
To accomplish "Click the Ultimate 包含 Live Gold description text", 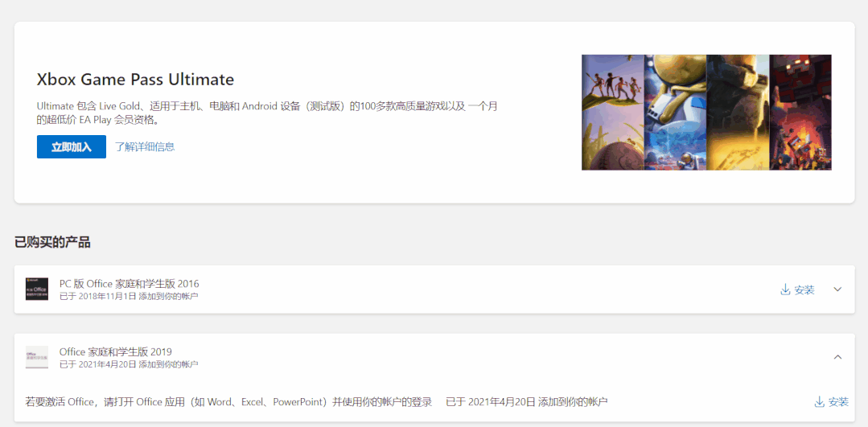I will coord(267,113).
